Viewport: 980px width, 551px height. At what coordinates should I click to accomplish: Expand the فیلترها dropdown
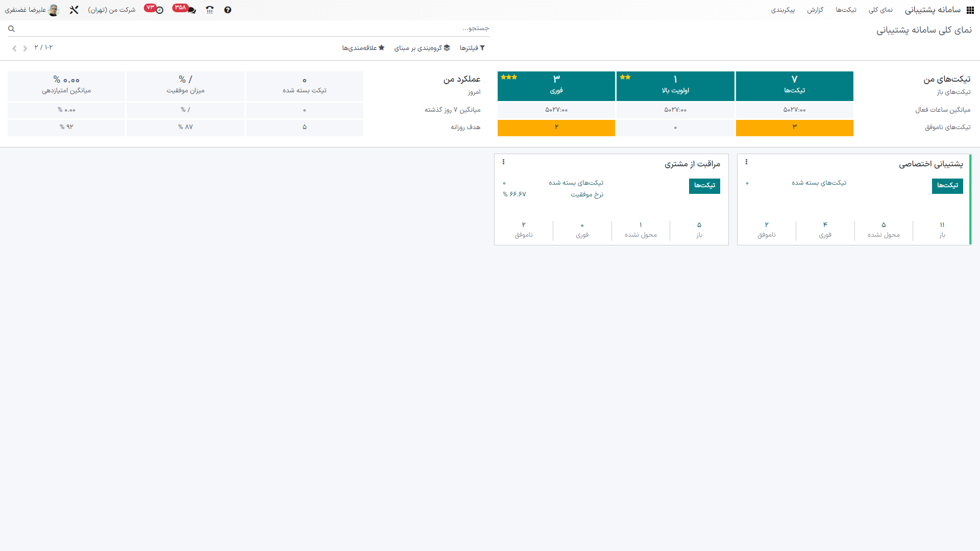472,48
